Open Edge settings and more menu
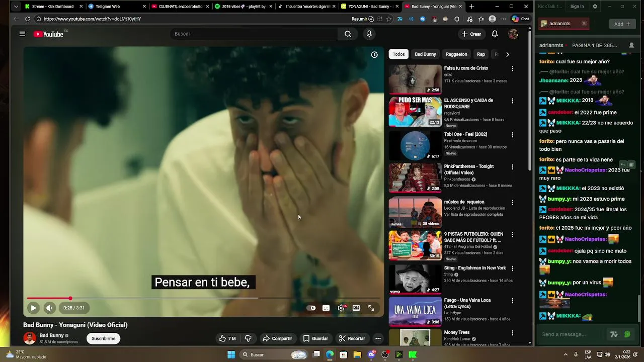This screenshot has width=644, height=362. click(503, 19)
